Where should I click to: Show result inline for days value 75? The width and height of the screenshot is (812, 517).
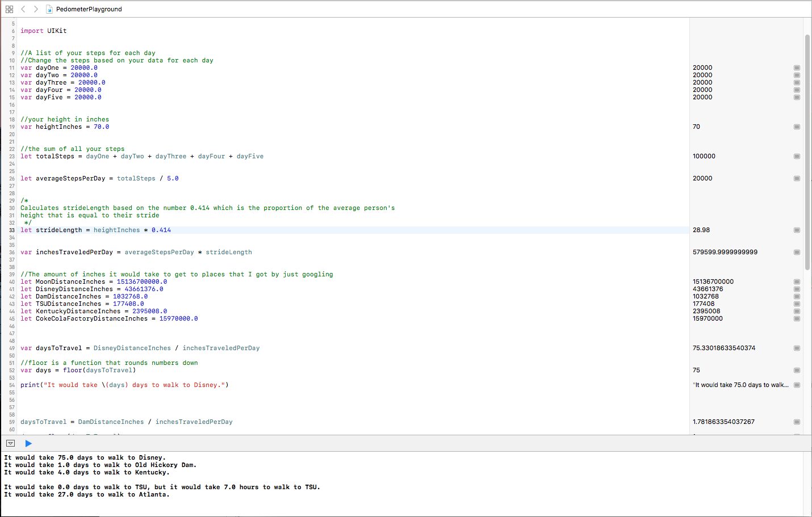(x=797, y=370)
